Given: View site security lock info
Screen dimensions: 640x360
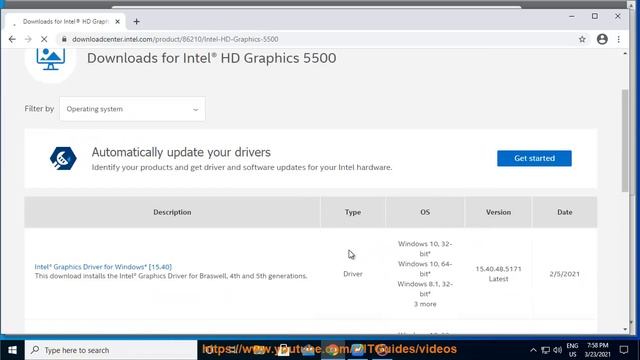Looking at the screenshot, I should (x=64, y=39).
